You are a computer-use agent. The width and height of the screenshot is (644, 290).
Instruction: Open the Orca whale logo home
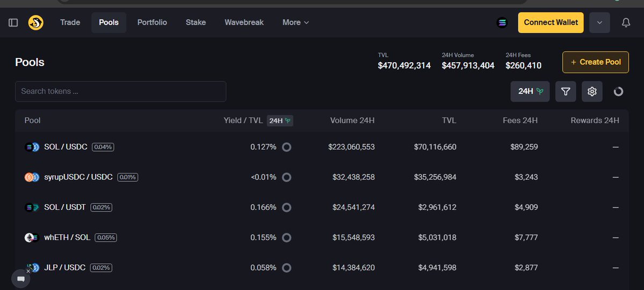36,23
